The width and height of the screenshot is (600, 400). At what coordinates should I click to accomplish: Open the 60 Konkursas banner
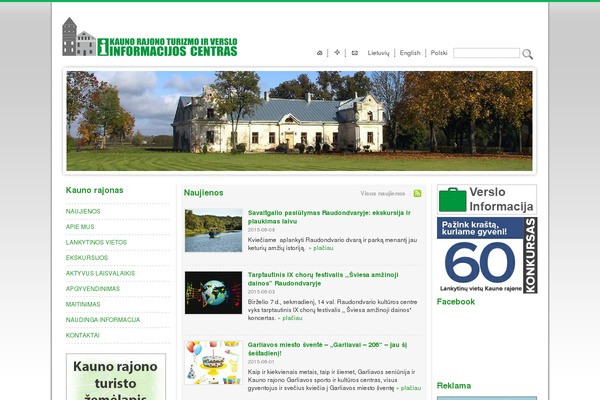(487, 255)
